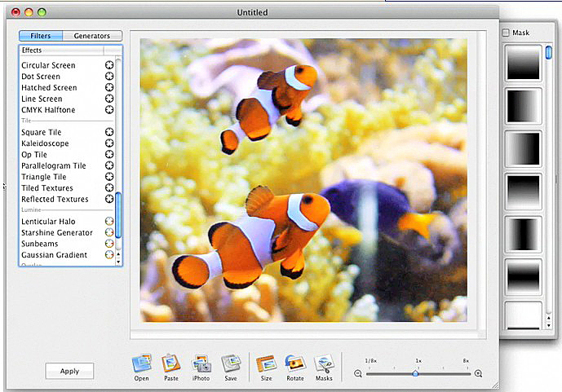Click the Save disk icon
This screenshot has width=562, height=392.
coord(231,363)
